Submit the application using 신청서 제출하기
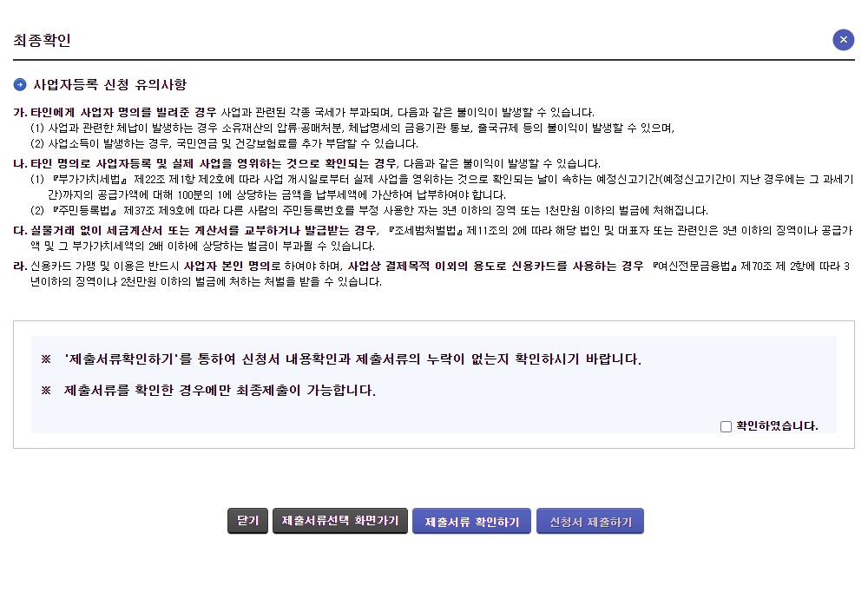868x606 pixels. coord(590,521)
